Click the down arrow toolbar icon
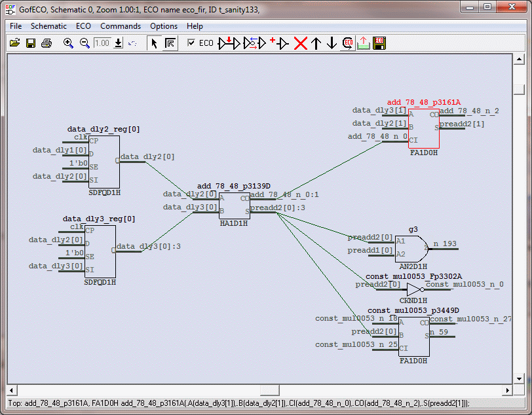 pyautogui.click(x=332, y=43)
